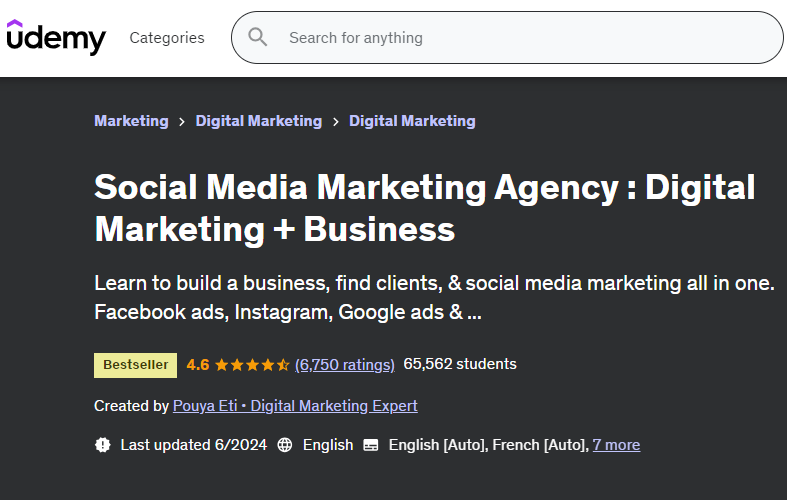Viewport: 787px width, 500px height.
Task: Click the search magnifier icon
Action: click(258, 38)
